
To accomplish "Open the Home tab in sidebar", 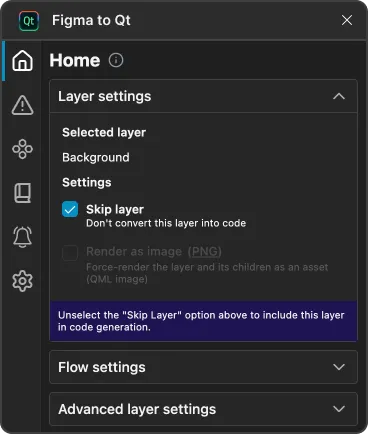I will tap(22, 61).
